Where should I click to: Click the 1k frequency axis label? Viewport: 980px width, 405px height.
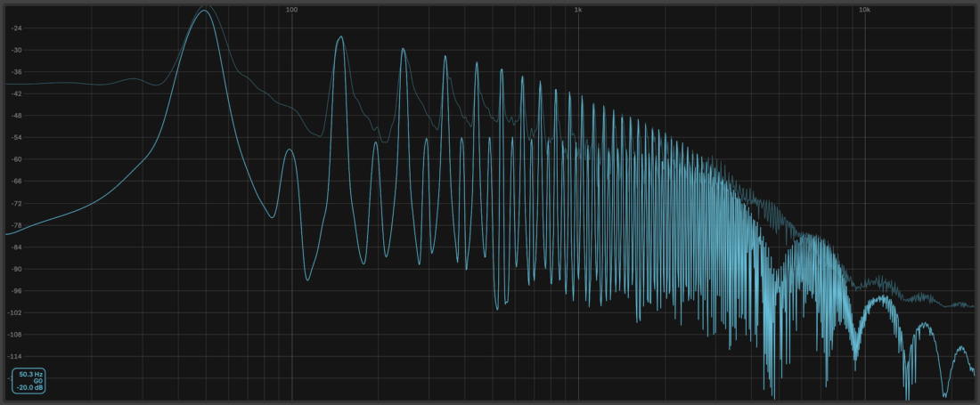pos(578,10)
